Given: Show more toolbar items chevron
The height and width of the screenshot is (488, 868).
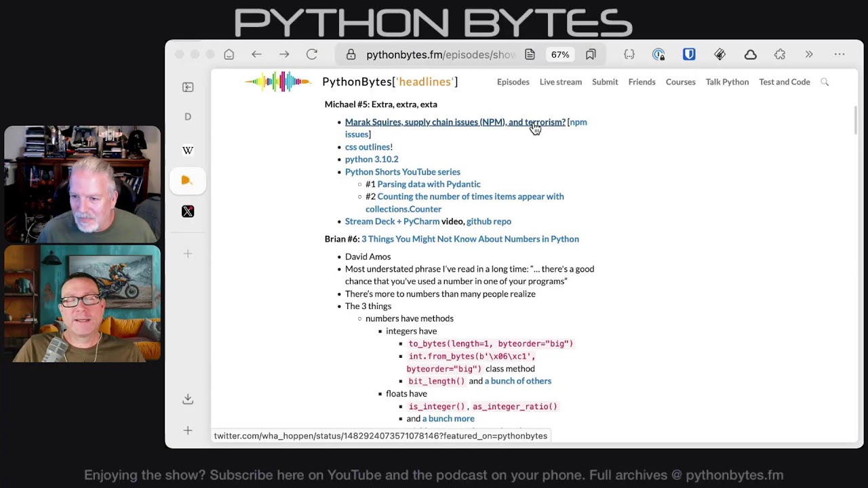Looking at the screenshot, I should [x=809, y=54].
